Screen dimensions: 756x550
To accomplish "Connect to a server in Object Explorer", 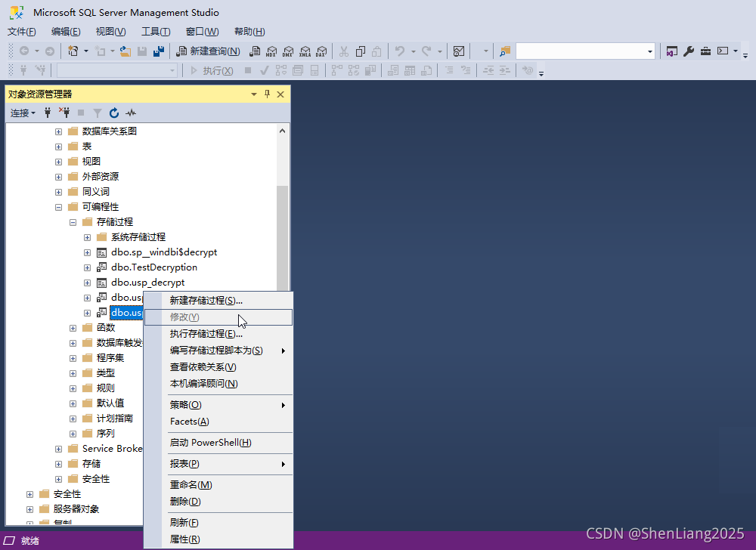I will click(x=48, y=113).
